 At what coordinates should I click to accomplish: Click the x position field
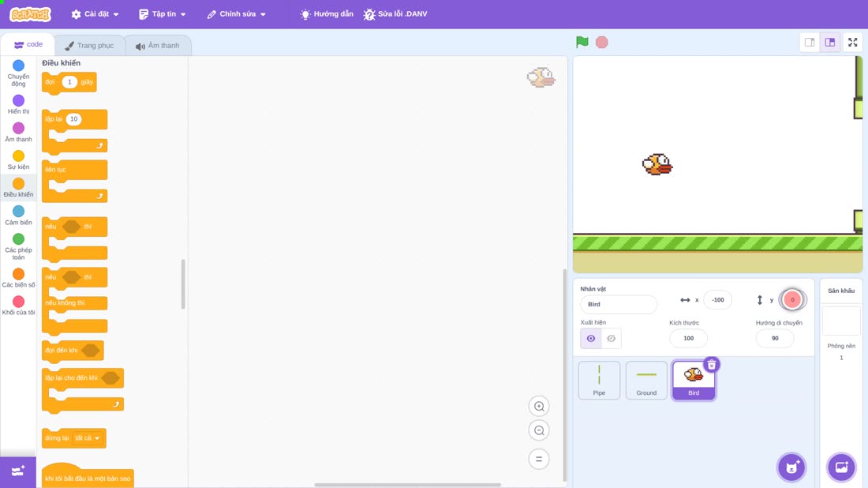(717, 299)
